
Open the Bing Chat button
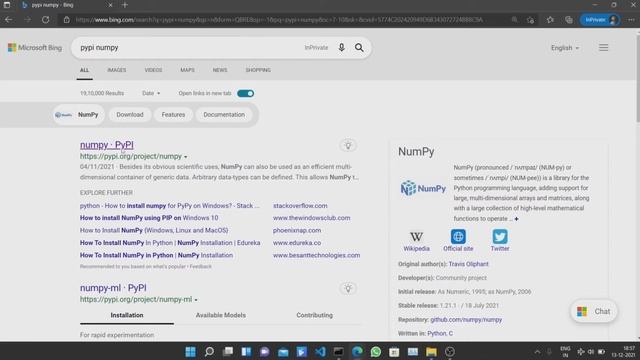click(x=594, y=311)
